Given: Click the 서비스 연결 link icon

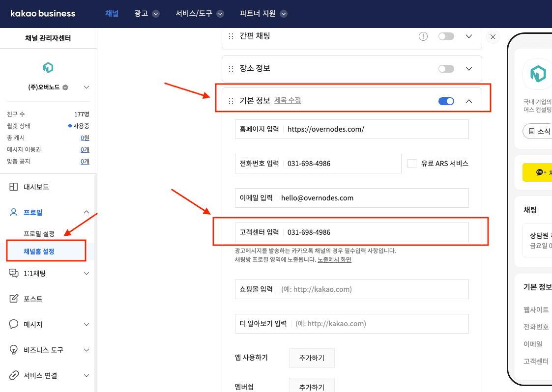Looking at the screenshot, I should [13, 375].
